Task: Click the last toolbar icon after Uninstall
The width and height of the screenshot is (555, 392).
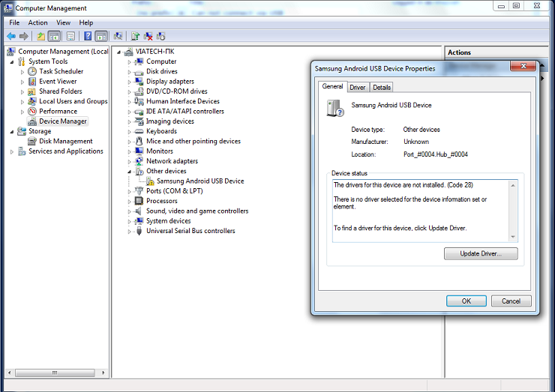Action: (160, 36)
